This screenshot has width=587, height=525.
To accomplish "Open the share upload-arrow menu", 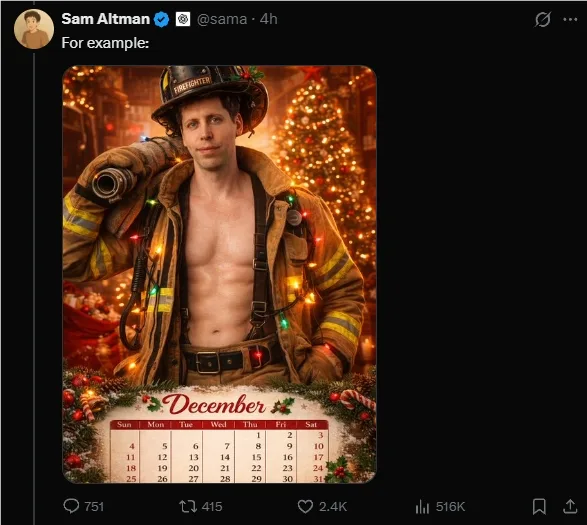I will [x=570, y=506].
